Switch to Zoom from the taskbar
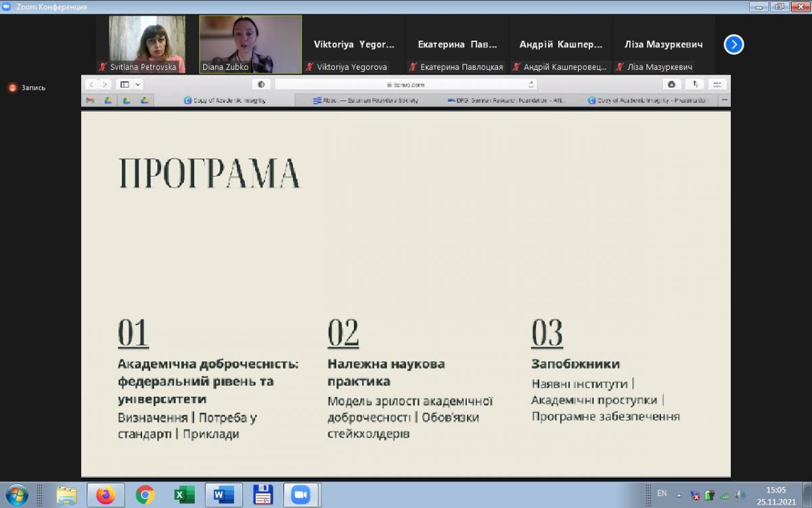The height and width of the screenshot is (508, 812). [301, 495]
